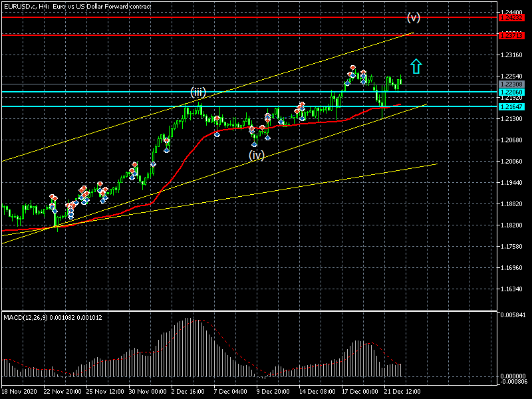Click the 1.24400 price scale label
This screenshot has height=399, width=532.
pyautogui.click(x=513, y=12)
